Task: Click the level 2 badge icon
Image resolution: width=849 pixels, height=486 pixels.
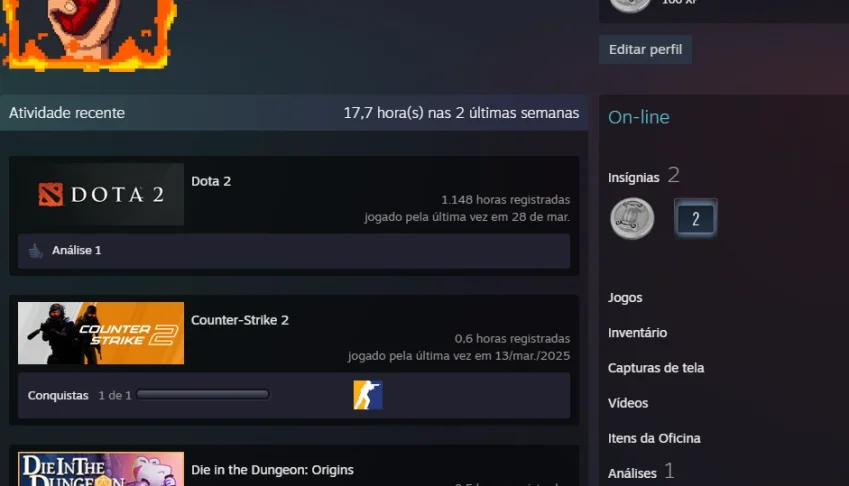Action: [x=696, y=218]
